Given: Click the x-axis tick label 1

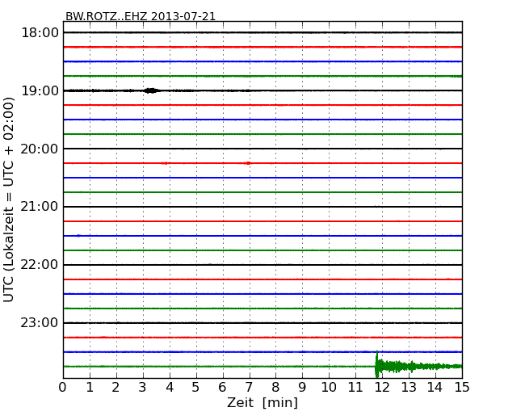Looking at the screenshot, I should pyautogui.click(x=90, y=387).
